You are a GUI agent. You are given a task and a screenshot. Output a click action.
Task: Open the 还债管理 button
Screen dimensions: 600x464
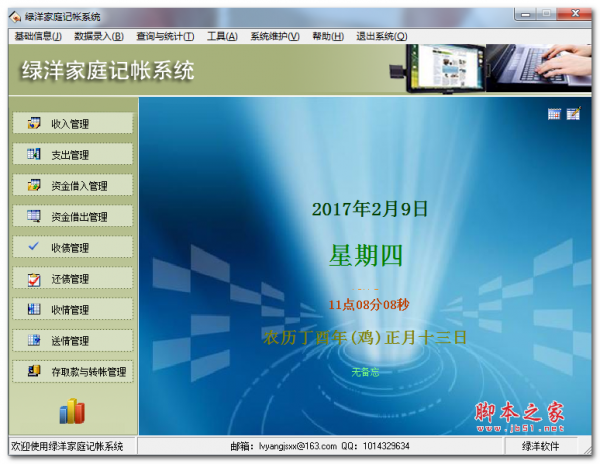[73, 278]
